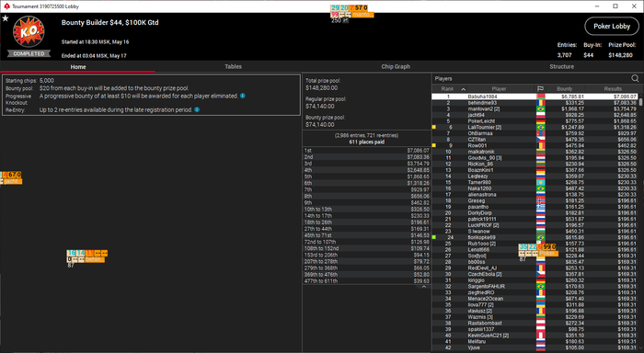
Task: Switch to the Home tab
Action: pyautogui.click(x=77, y=66)
